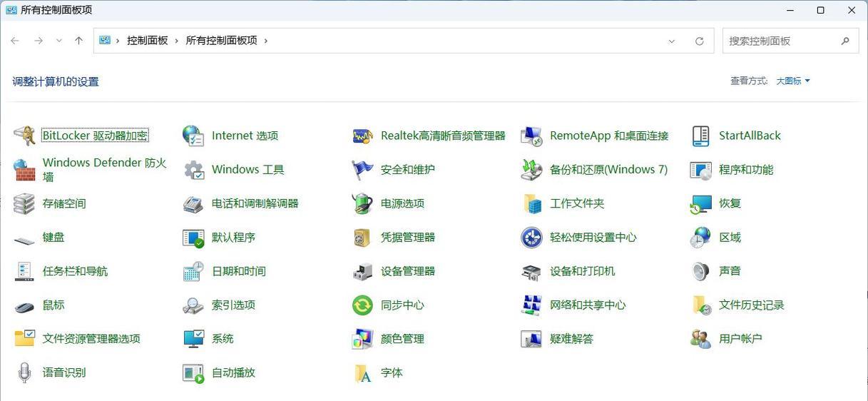Select 控制面板 breadcrumb segment
868x401 pixels.
(x=148, y=41)
